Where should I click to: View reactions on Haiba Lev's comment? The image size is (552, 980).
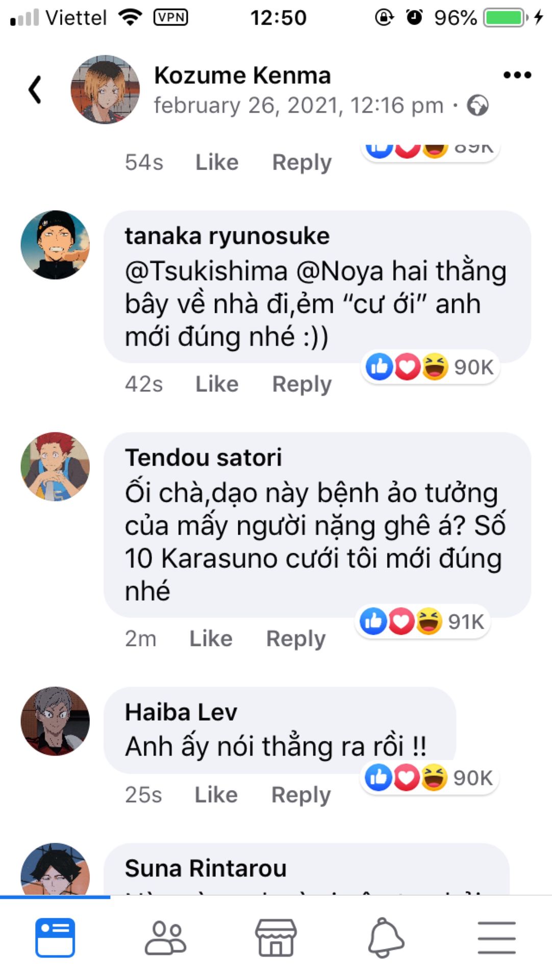pyautogui.click(x=429, y=778)
